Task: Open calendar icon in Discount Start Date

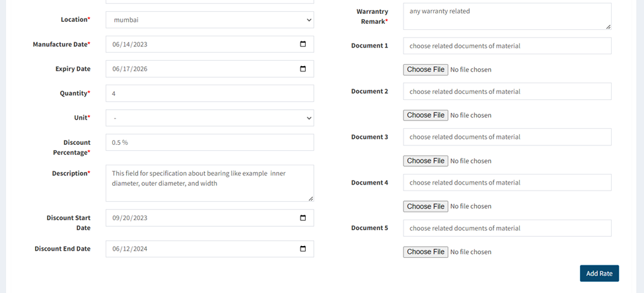Action: (303, 218)
